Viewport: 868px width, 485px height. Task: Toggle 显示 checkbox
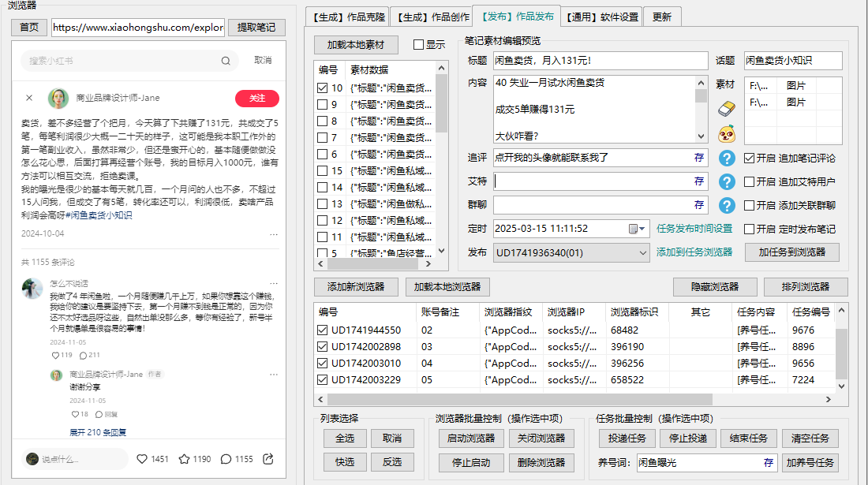click(418, 45)
